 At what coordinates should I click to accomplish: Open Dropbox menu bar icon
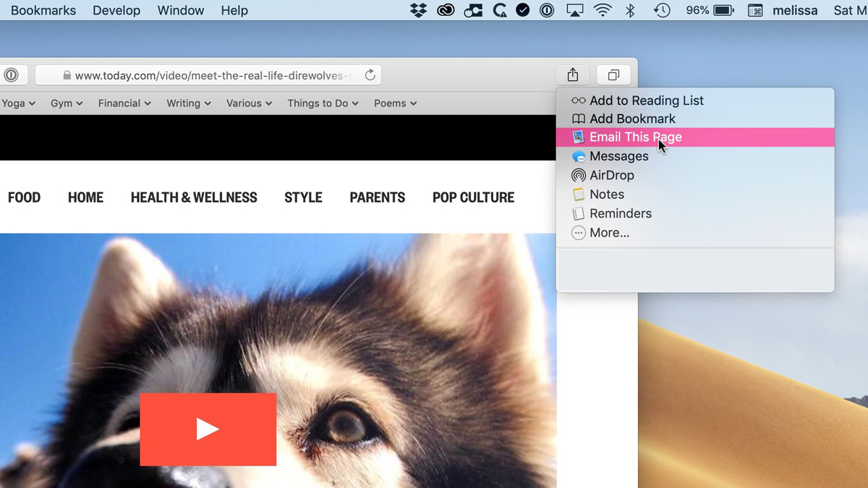point(418,10)
